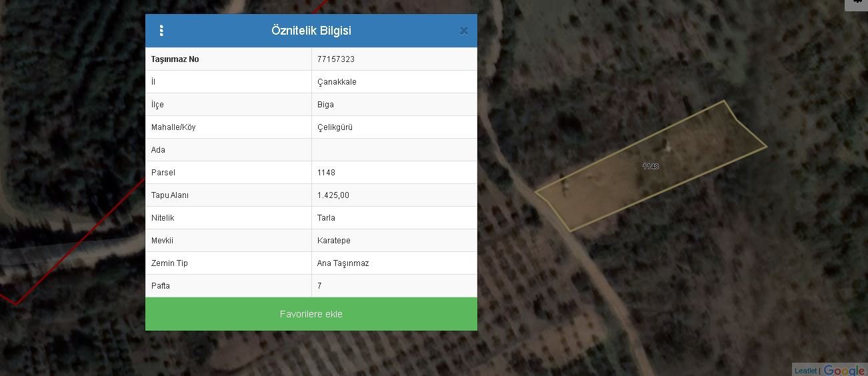Click the Çanakkale province value
The height and width of the screenshot is (376, 868).
coord(337,82)
